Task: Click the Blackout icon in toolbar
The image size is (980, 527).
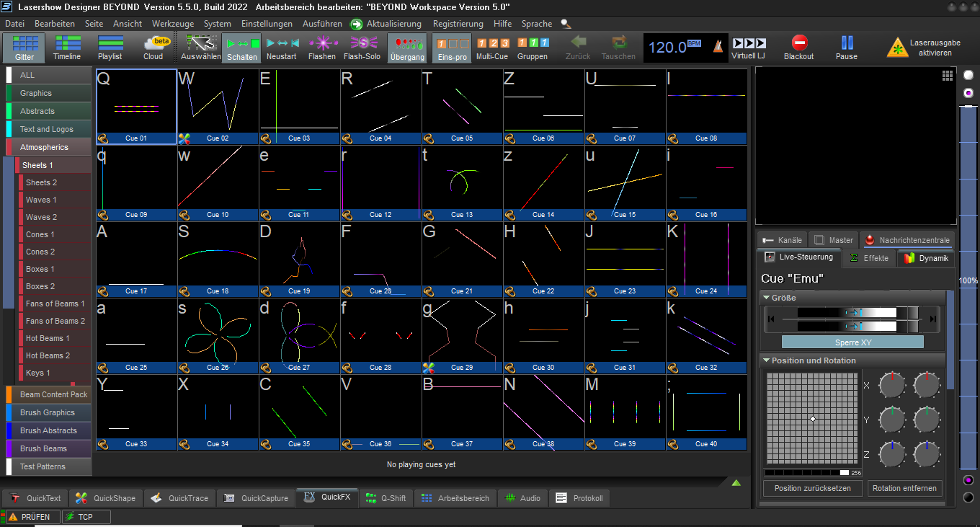Action: tap(798, 43)
